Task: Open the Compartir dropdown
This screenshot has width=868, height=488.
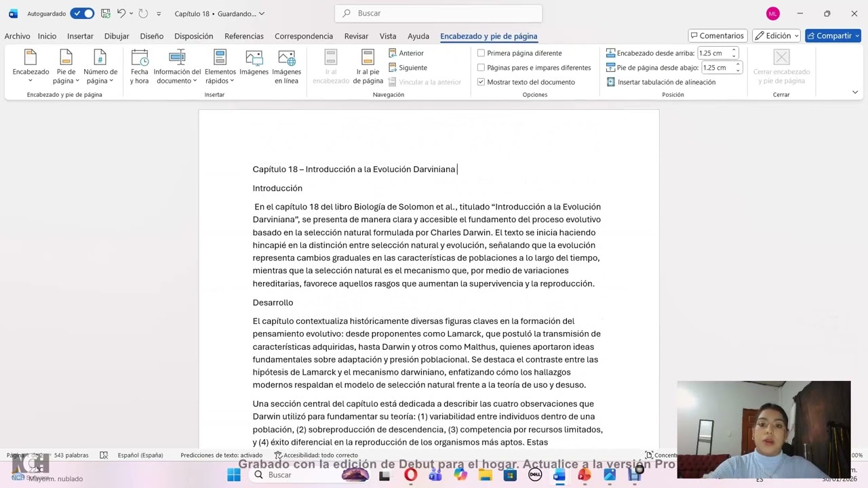Action: (856, 36)
